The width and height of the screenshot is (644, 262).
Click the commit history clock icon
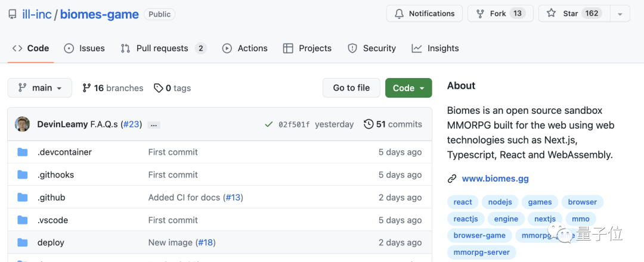click(x=369, y=124)
